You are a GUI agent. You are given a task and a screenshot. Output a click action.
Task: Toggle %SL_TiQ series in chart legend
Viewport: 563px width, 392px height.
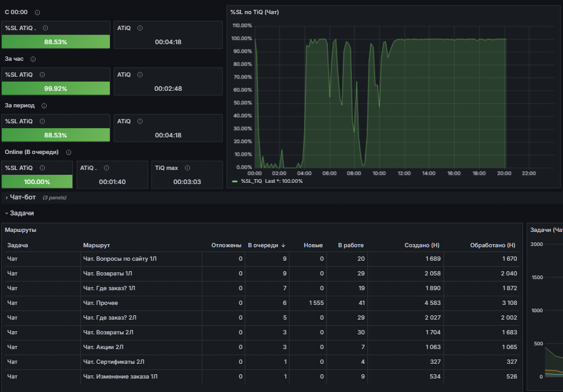(251, 181)
